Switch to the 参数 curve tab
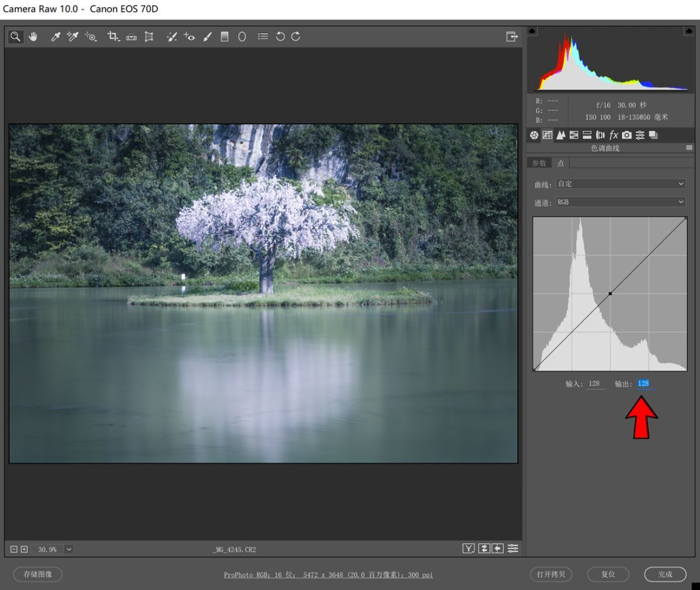 coord(539,163)
